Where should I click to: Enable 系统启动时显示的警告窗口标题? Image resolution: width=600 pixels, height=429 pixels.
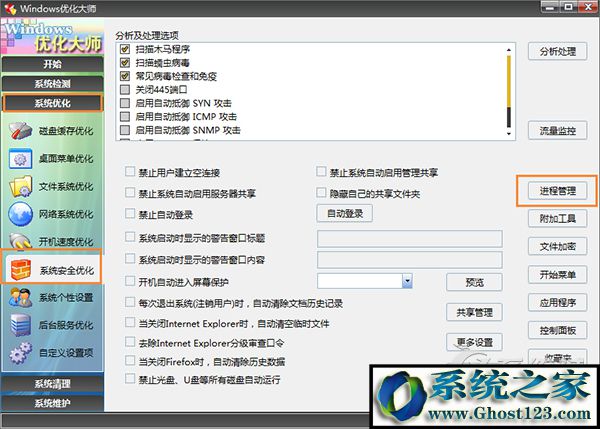click(x=130, y=237)
